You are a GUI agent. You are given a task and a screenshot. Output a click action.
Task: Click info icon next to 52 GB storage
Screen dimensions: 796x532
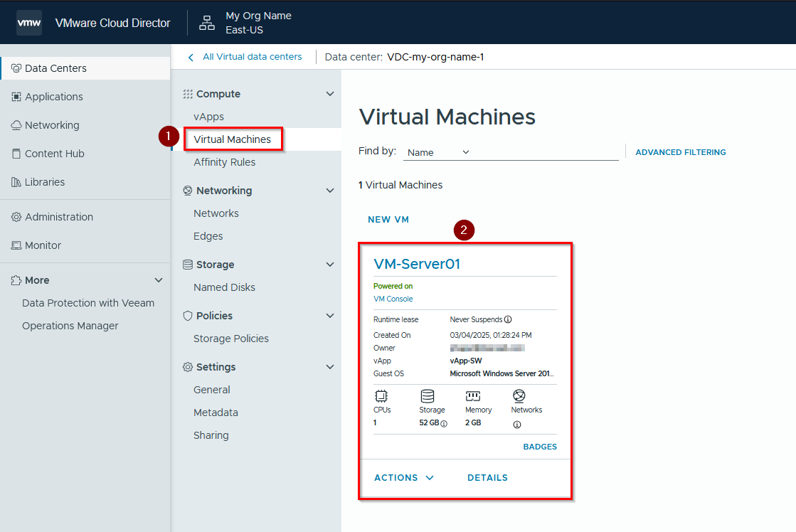(x=444, y=423)
